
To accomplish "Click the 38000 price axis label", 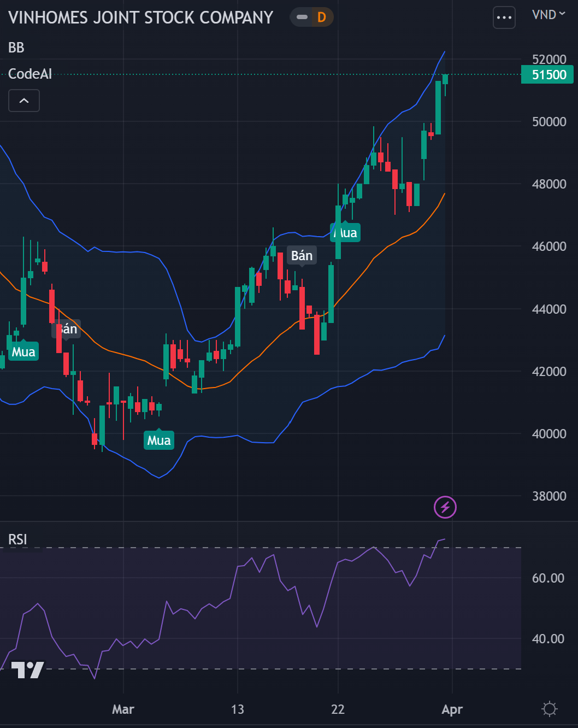I will 549,496.
